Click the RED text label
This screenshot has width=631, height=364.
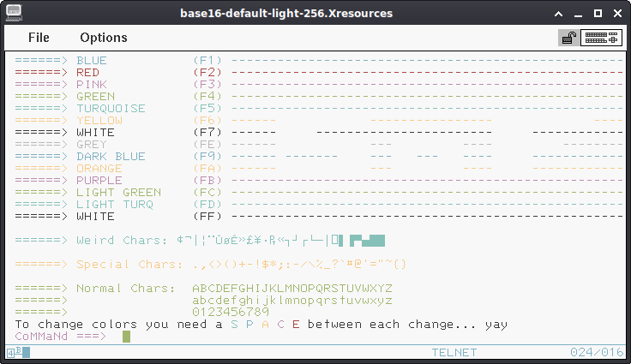pos(87,73)
